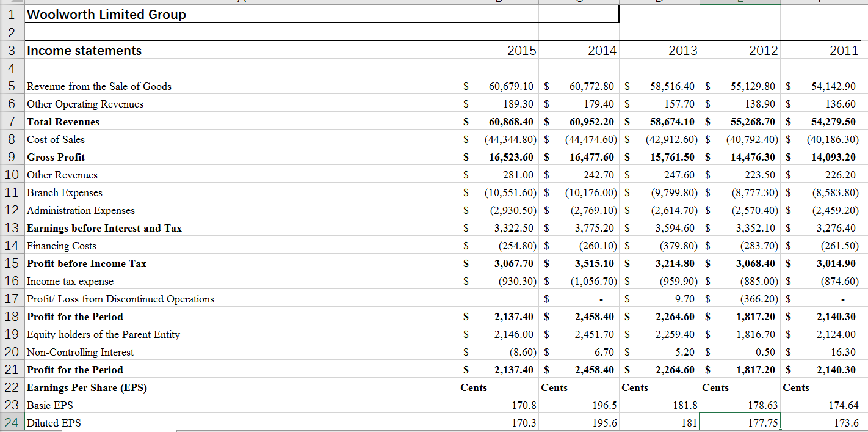
Task: Click the 2015 column heading cell
Action: [x=497, y=51]
